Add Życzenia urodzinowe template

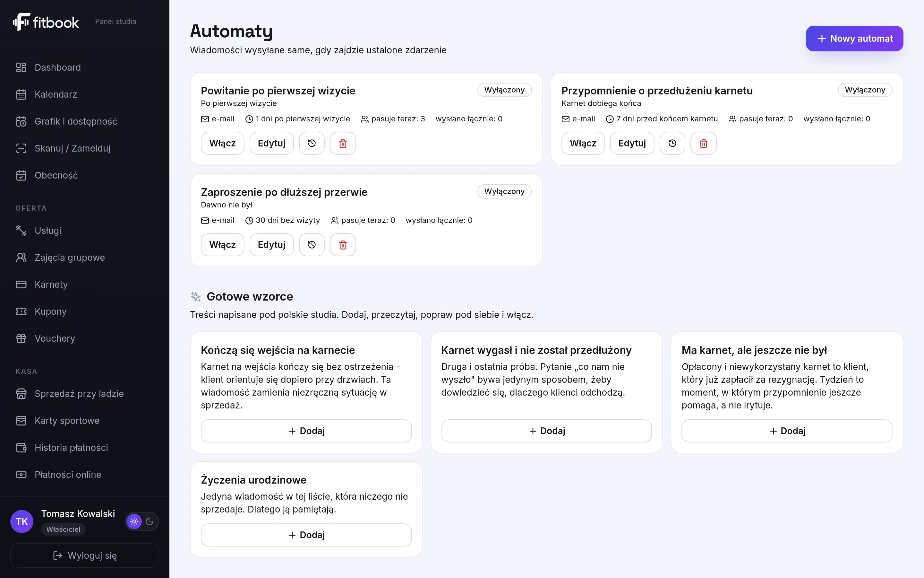306,535
